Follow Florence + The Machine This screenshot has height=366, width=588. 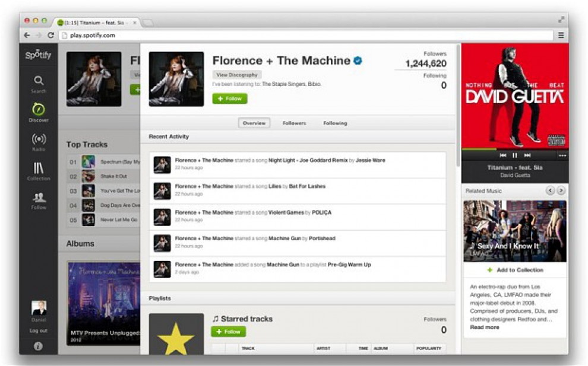pyautogui.click(x=230, y=98)
